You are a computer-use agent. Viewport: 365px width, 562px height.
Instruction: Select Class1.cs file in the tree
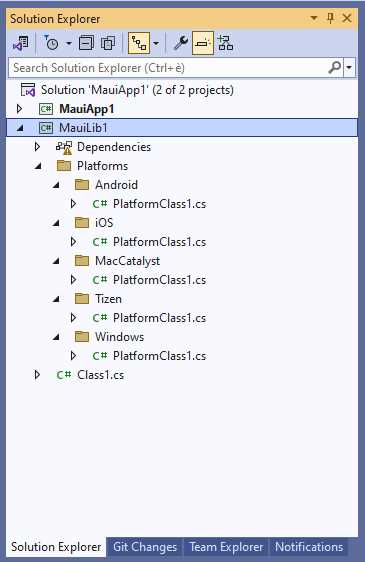point(100,375)
